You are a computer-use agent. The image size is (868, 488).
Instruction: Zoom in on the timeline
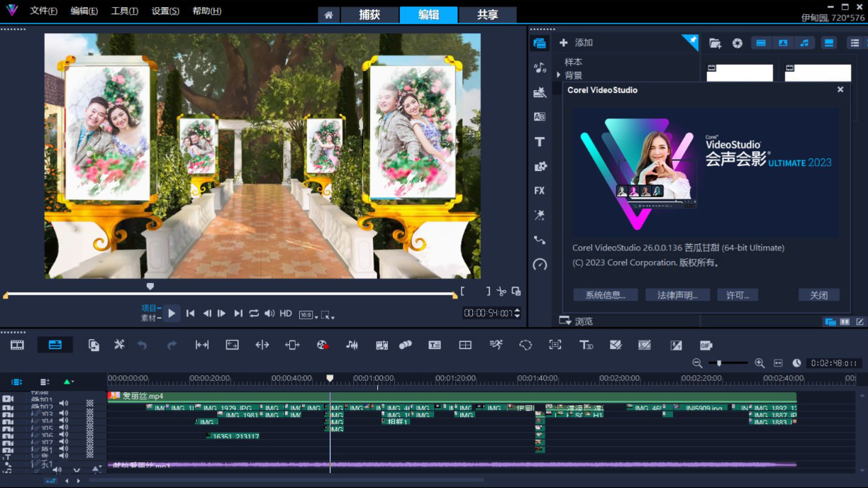[759, 363]
